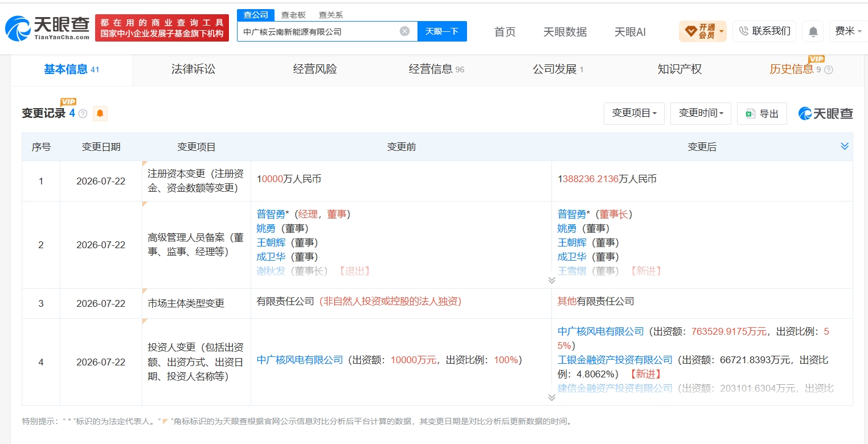The height and width of the screenshot is (444, 868).
Task: Clear the search box with the X icon
Action: tap(404, 31)
